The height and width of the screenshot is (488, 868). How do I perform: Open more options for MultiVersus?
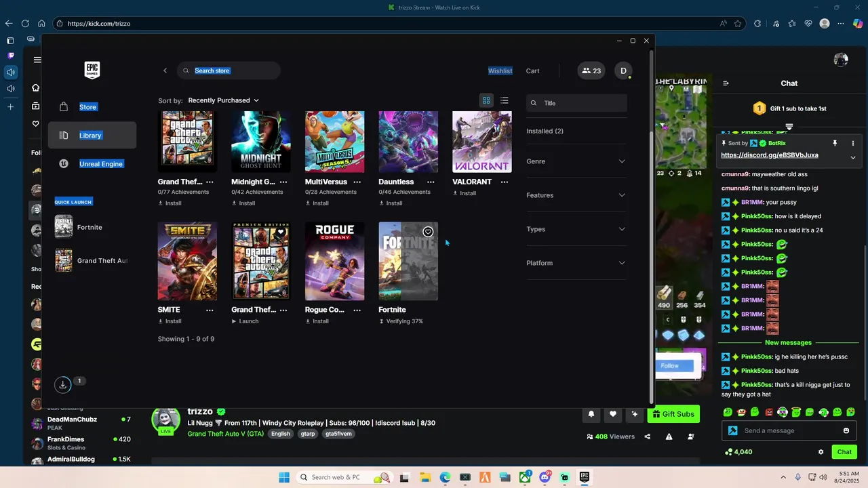tap(357, 182)
